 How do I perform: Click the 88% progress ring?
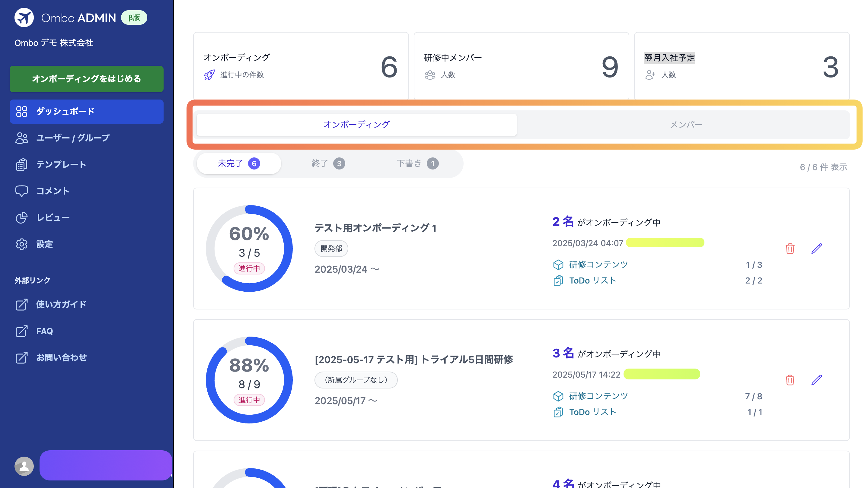pos(249,380)
